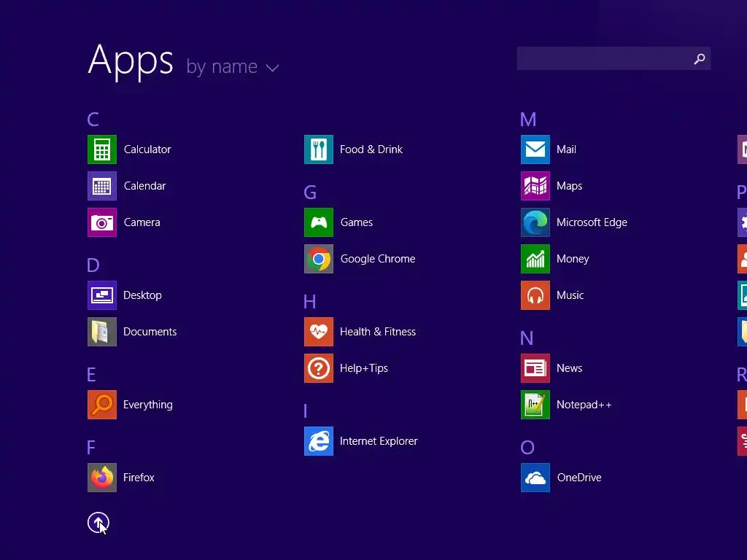Open the Money app icon
Image resolution: width=747 pixels, height=560 pixels.
click(535, 259)
